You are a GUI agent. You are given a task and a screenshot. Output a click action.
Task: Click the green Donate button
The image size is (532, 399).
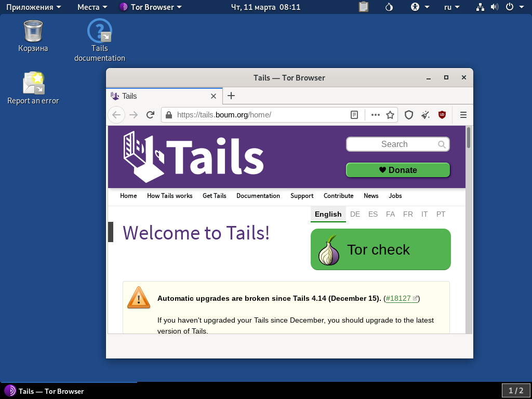tap(398, 170)
